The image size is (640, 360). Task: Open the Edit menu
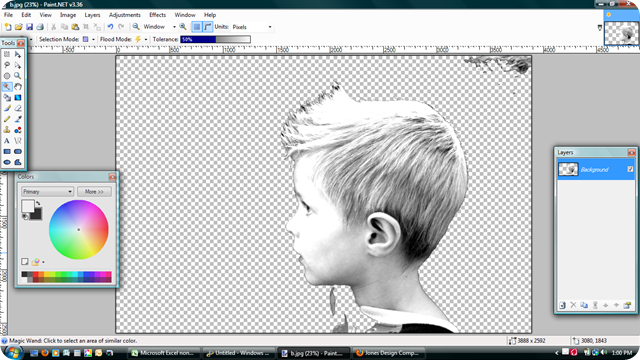pos(26,15)
